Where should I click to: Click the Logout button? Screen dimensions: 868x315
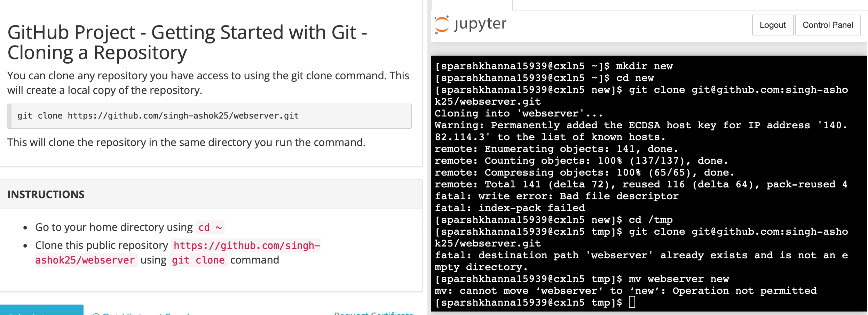click(x=772, y=25)
